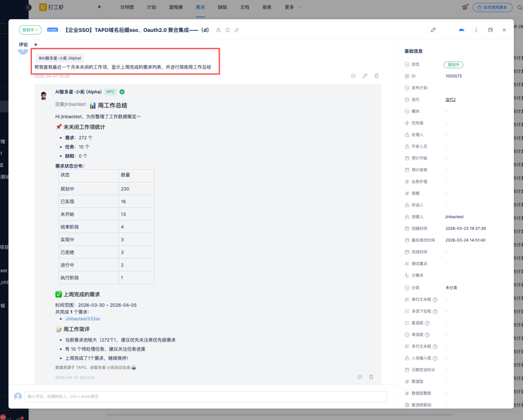Delete the AI智多星 weekly summary comment
This screenshot has width=523, height=420.
pyautogui.click(x=371, y=377)
